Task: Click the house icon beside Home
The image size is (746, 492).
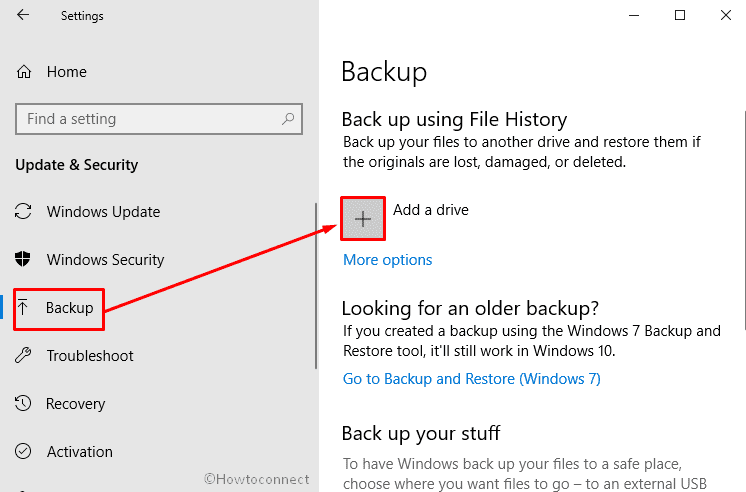Action: coord(24,72)
